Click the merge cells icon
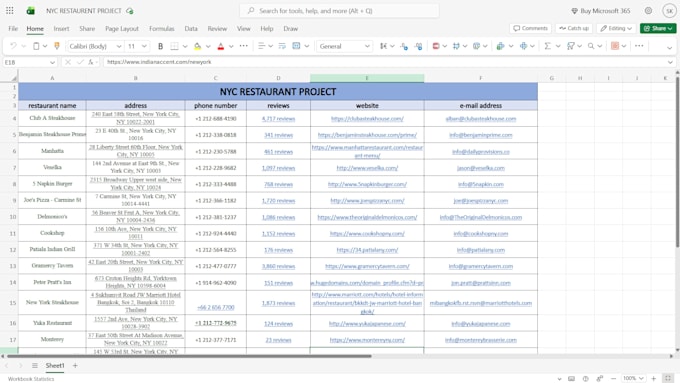This screenshot has height=383, width=680. 297,46
